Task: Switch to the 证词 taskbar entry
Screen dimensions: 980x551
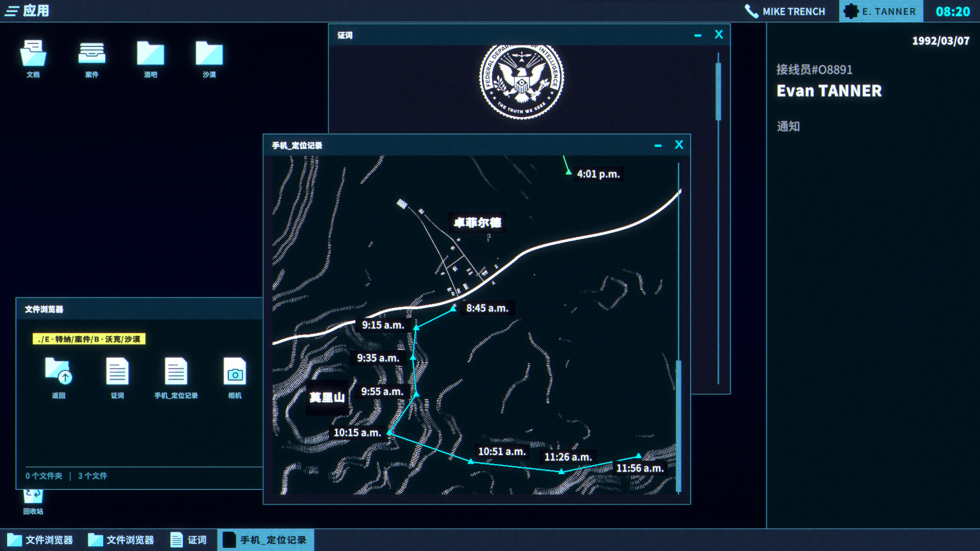Action: point(190,540)
